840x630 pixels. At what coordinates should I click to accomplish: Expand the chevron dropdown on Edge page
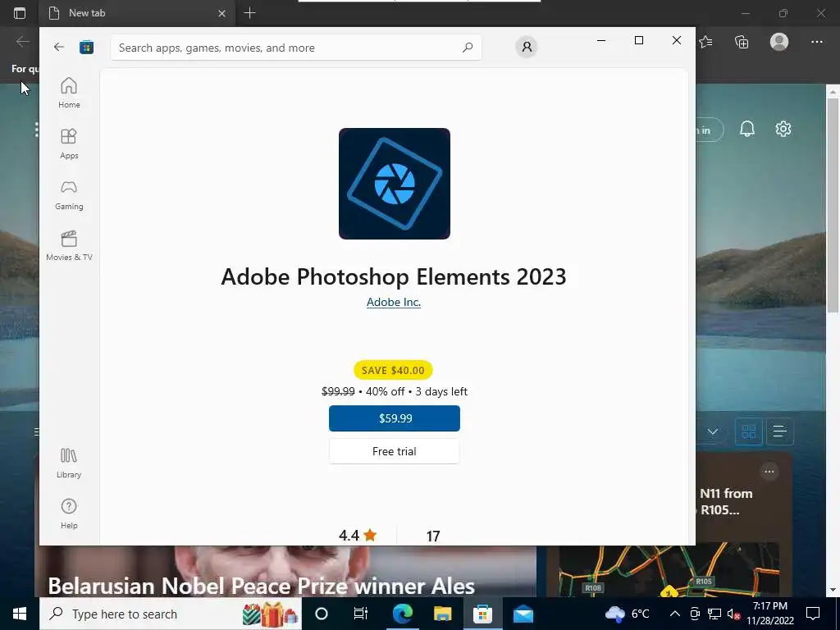pyautogui.click(x=713, y=431)
